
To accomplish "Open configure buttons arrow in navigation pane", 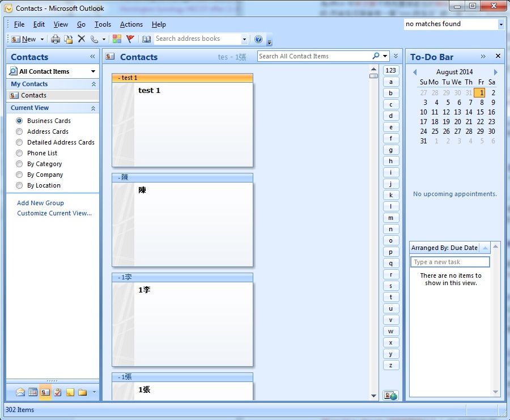I will [x=94, y=392].
